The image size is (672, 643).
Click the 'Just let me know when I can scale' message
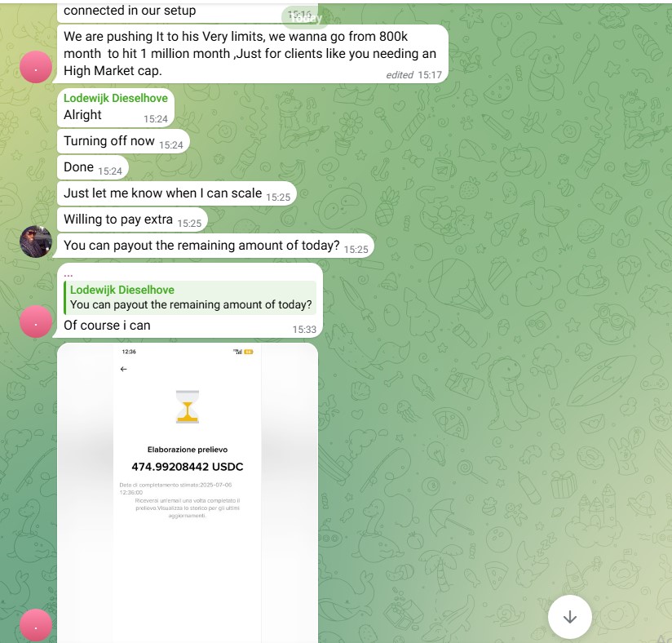click(x=177, y=193)
